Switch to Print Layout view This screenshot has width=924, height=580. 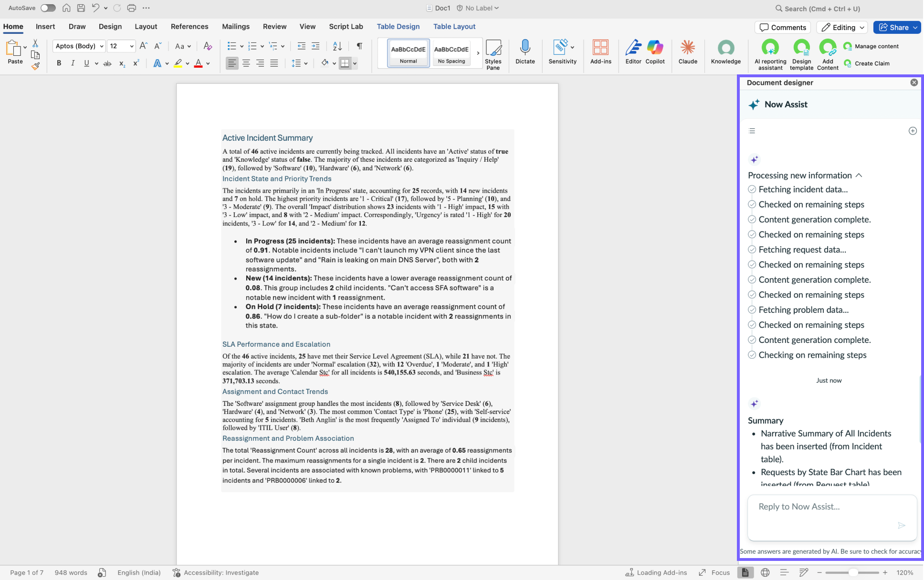pos(745,572)
